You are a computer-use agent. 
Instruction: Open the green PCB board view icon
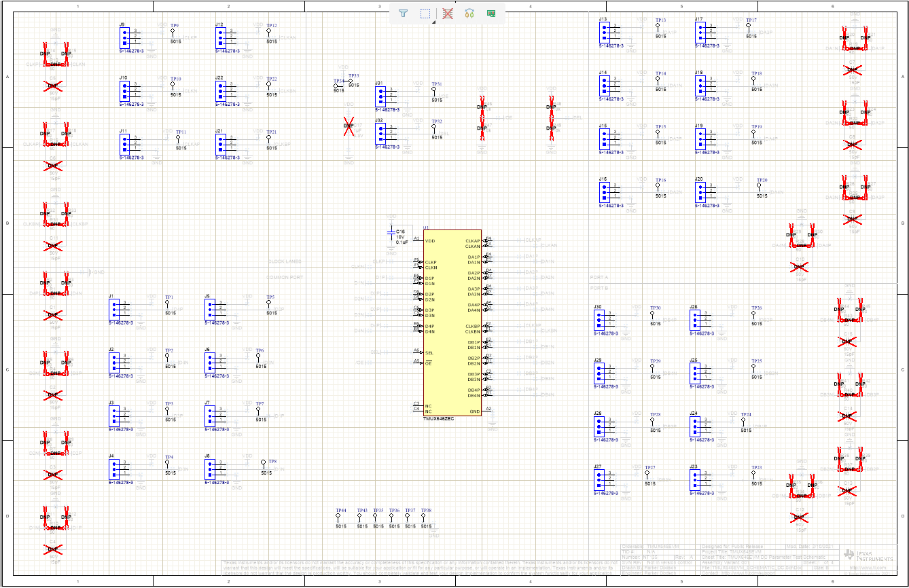[491, 13]
